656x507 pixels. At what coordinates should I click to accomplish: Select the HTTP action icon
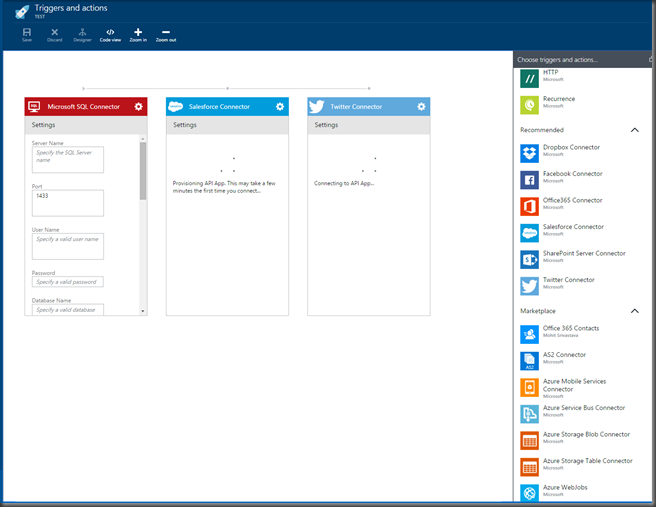(x=529, y=79)
